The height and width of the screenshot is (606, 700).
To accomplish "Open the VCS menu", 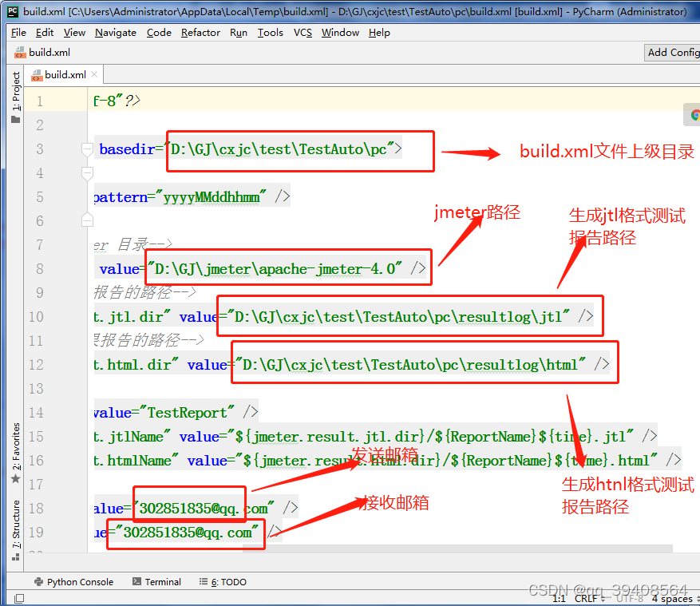I will pyautogui.click(x=303, y=33).
